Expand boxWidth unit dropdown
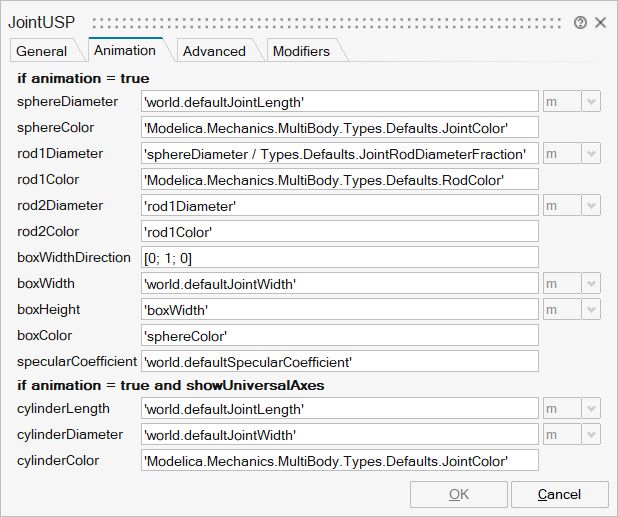The width and height of the screenshot is (618, 517). tap(592, 283)
